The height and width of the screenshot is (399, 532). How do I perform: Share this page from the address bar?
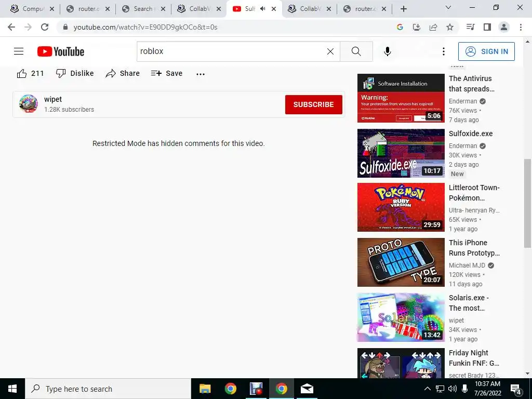click(433, 27)
